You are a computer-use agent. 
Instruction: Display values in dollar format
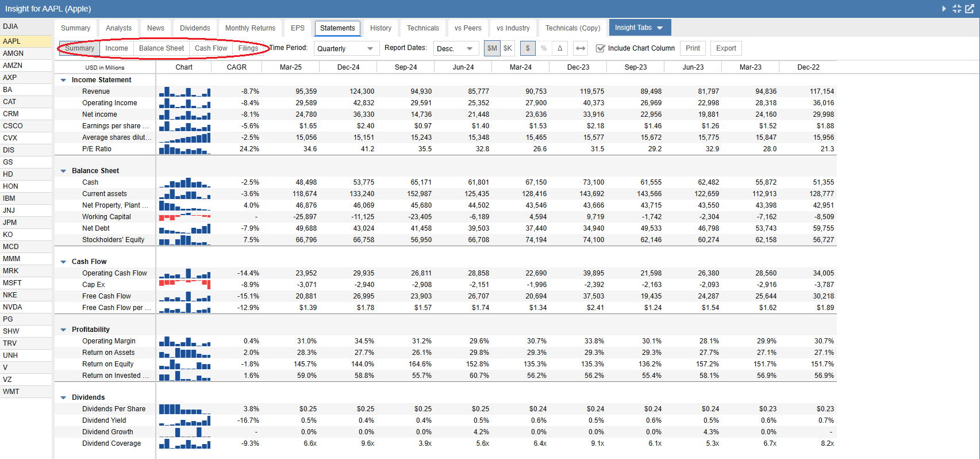(528, 48)
